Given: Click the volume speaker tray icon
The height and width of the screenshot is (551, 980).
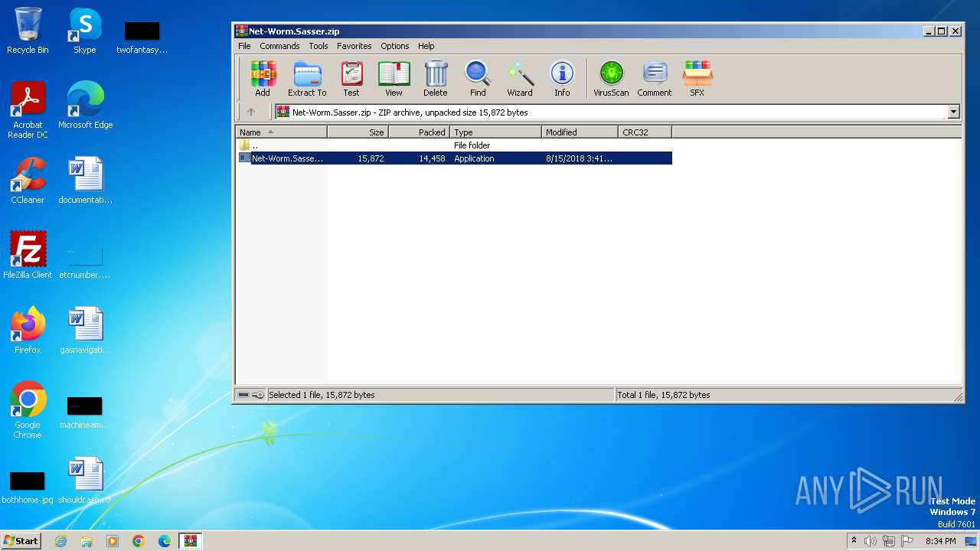Looking at the screenshot, I should [x=871, y=541].
